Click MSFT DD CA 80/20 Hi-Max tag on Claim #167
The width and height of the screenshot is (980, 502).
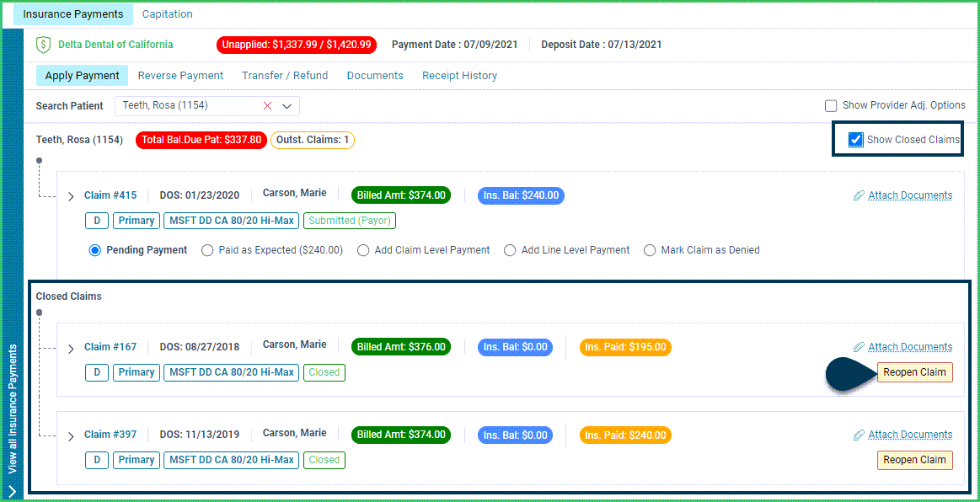coord(231,372)
